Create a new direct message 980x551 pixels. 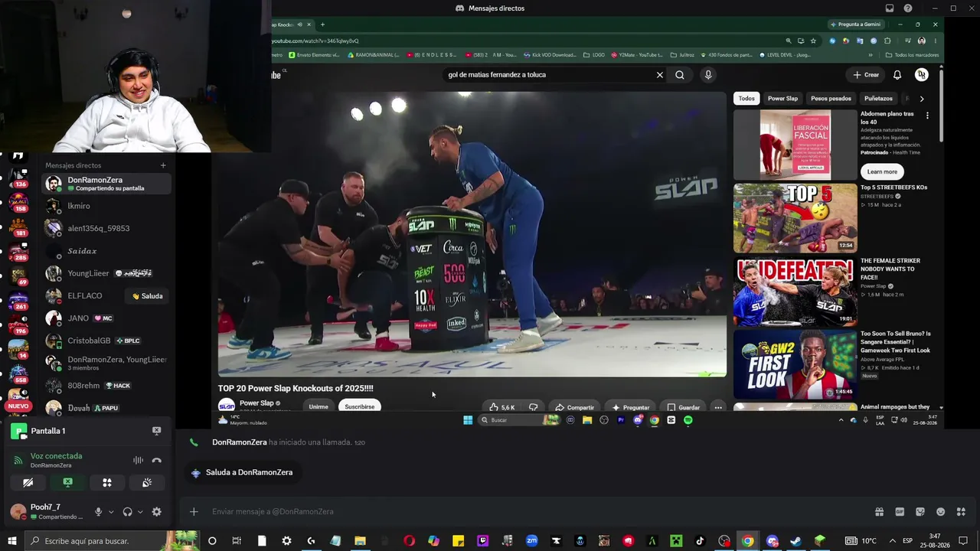163,165
